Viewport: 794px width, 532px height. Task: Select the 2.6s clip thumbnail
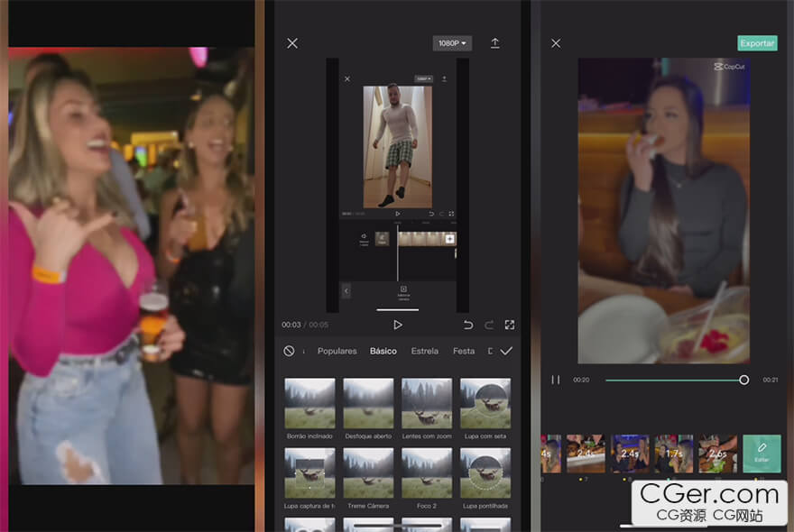point(718,454)
